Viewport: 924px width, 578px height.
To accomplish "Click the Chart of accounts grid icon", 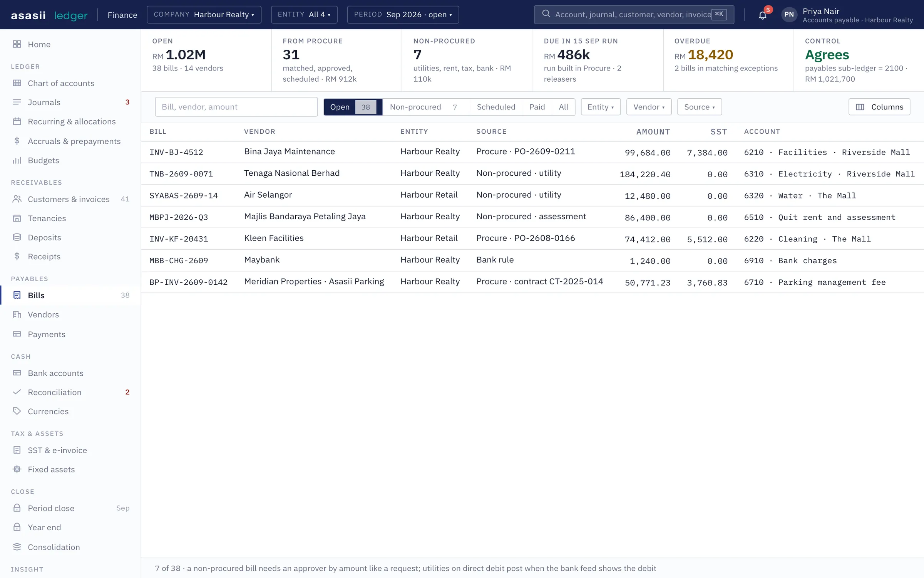I will [17, 83].
